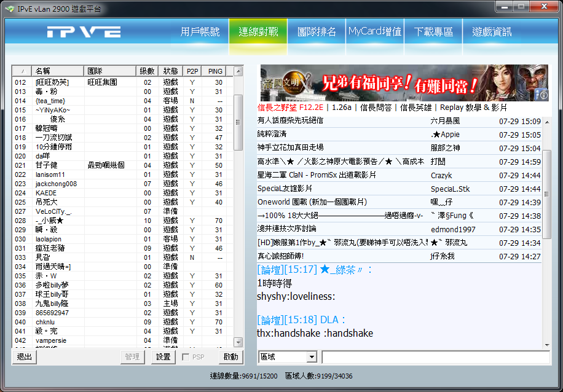Switch to the 團隊排名 tab

(x=317, y=32)
